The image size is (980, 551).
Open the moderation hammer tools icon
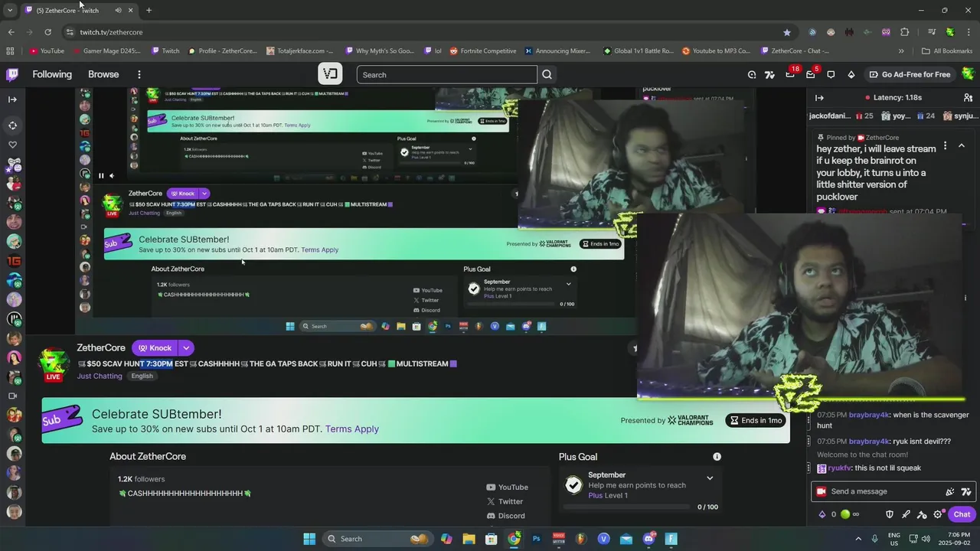922,514
